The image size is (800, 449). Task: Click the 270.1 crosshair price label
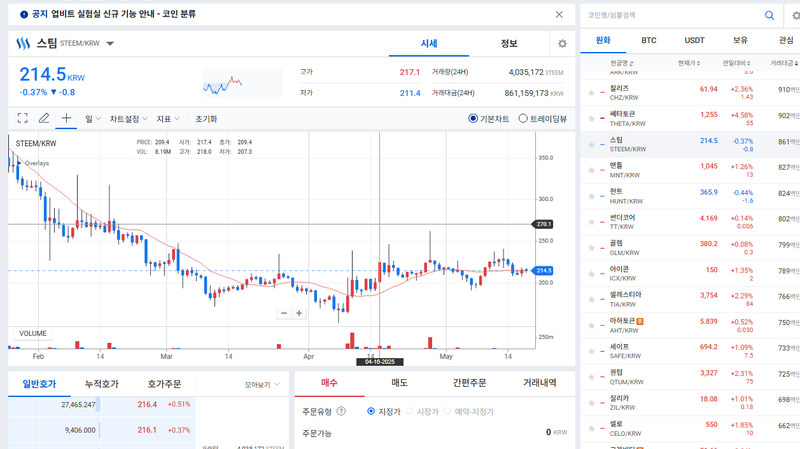click(x=543, y=224)
